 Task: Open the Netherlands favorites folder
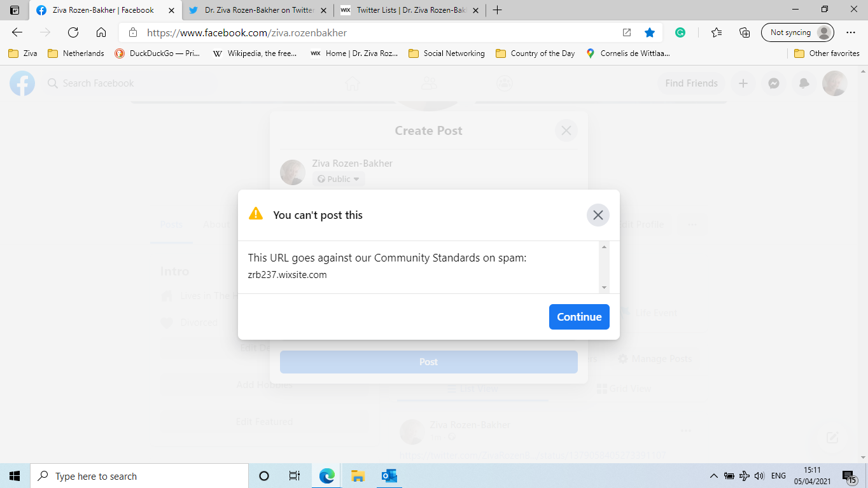[76, 53]
